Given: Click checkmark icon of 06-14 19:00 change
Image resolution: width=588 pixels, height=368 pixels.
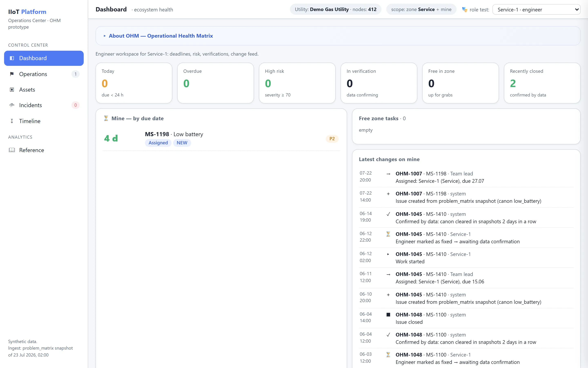Looking at the screenshot, I should click(x=388, y=214).
